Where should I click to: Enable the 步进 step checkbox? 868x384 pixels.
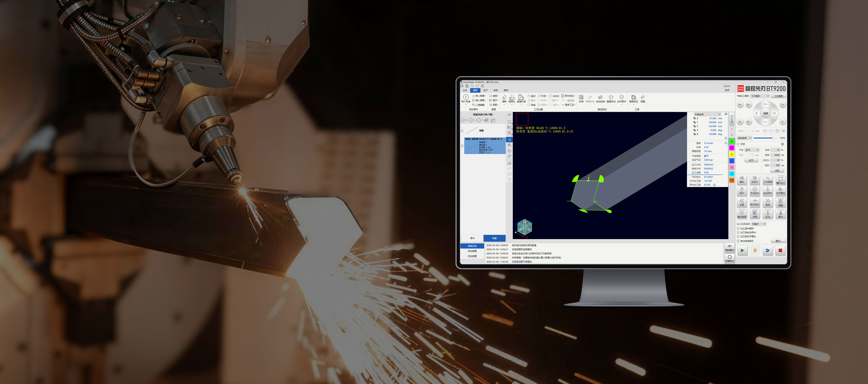[738, 144]
